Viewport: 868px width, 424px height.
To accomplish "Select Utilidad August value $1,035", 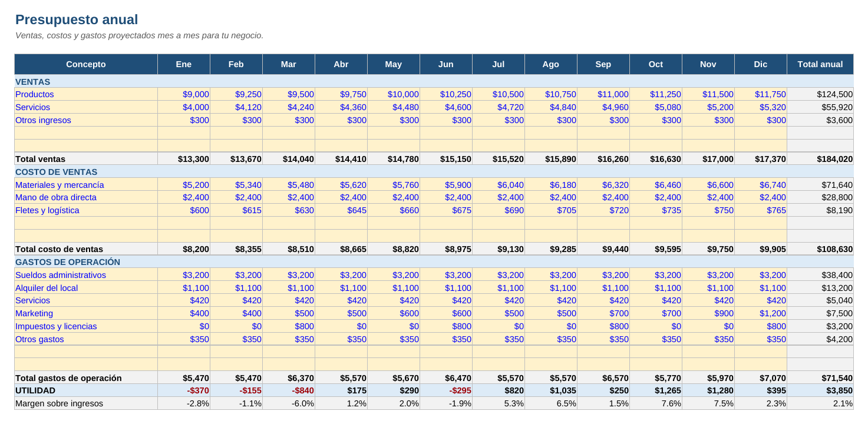I will (551, 390).
